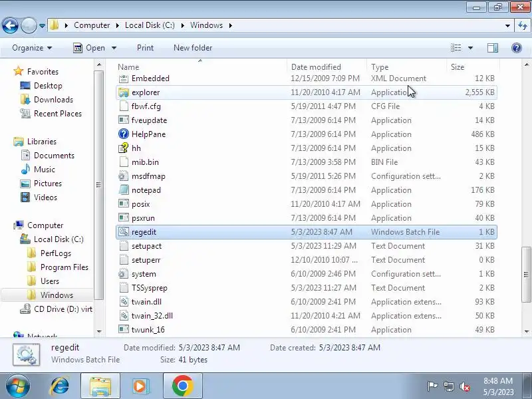Select Local Disk (C:) in the breadcrumb

click(x=150, y=25)
